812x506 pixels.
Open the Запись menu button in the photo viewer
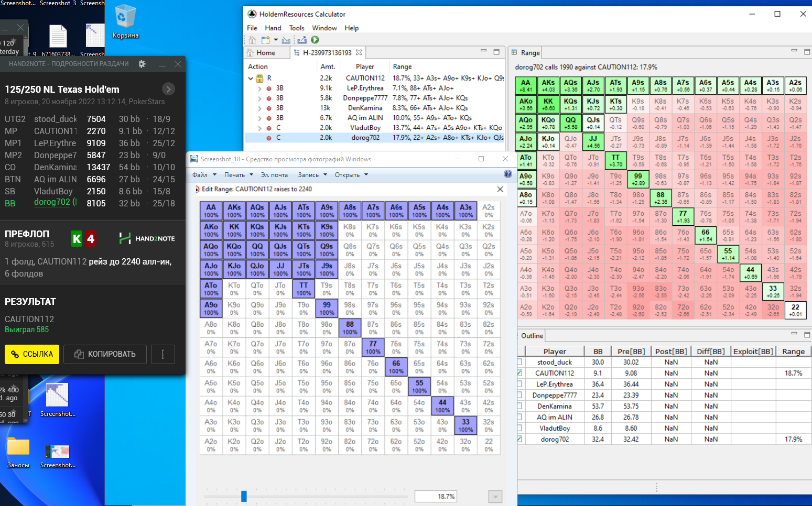[312, 175]
